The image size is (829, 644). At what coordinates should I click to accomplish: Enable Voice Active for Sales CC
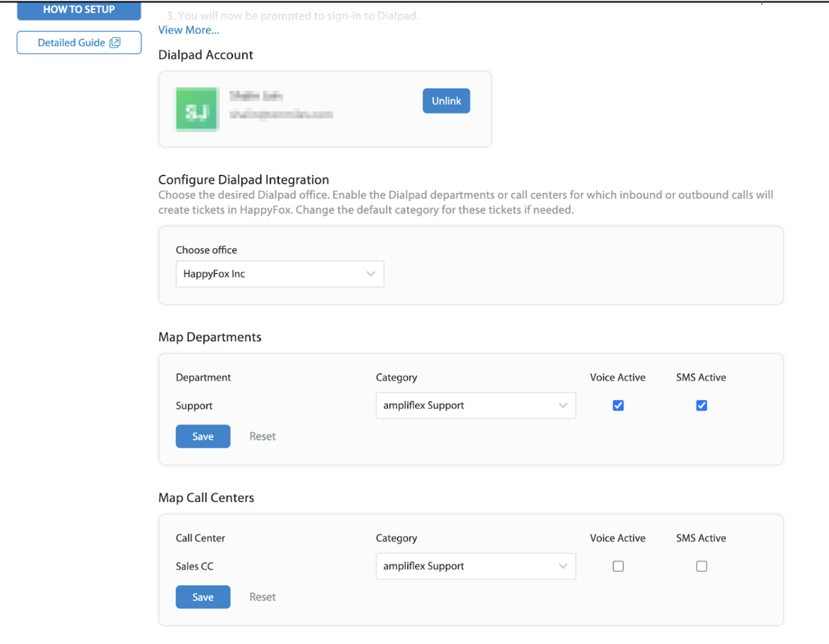tap(618, 567)
